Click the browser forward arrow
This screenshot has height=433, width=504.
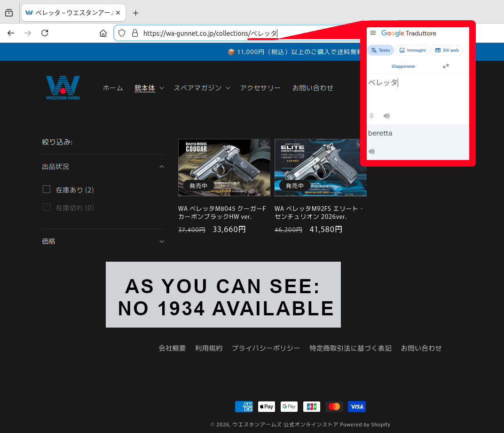[28, 33]
